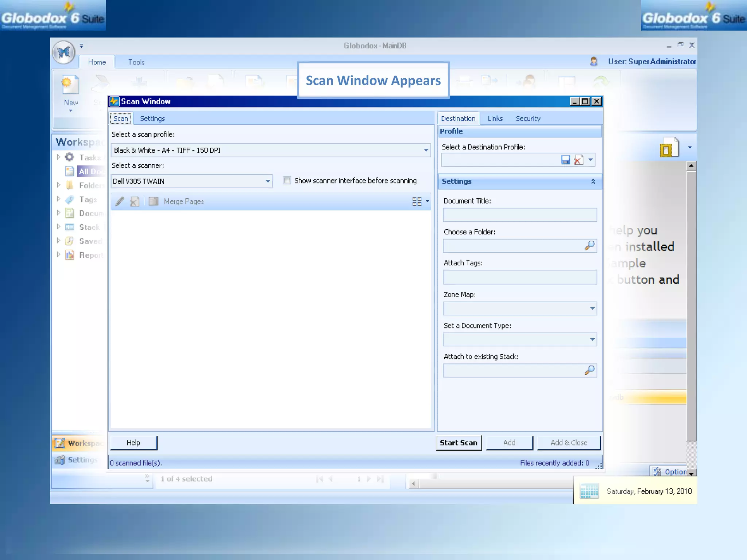Click the Reports chart icon in Workspace tree
This screenshot has width=747, height=560.
(x=69, y=255)
